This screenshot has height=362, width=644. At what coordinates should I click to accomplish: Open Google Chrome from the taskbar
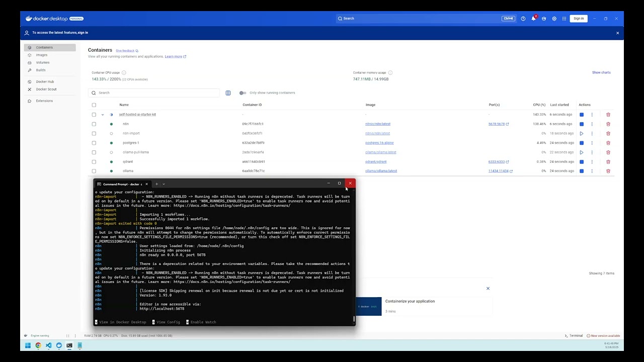pyautogui.click(x=38, y=345)
